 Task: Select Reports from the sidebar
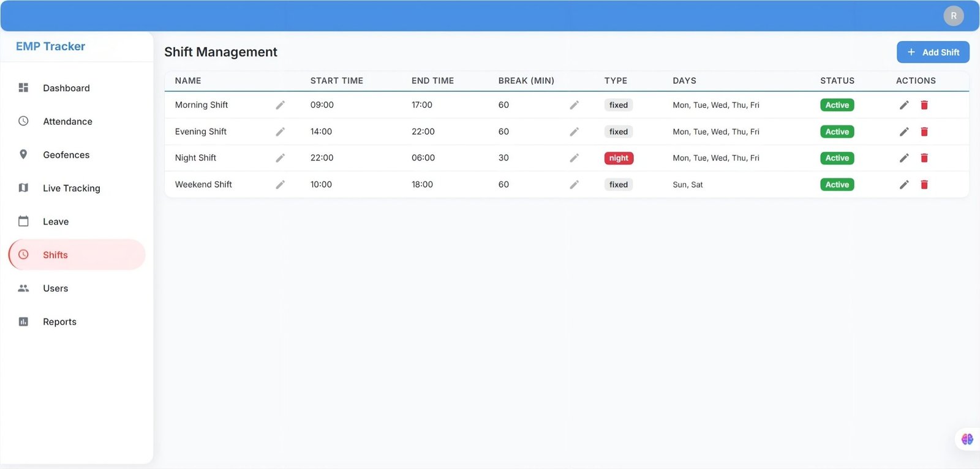(59, 321)
